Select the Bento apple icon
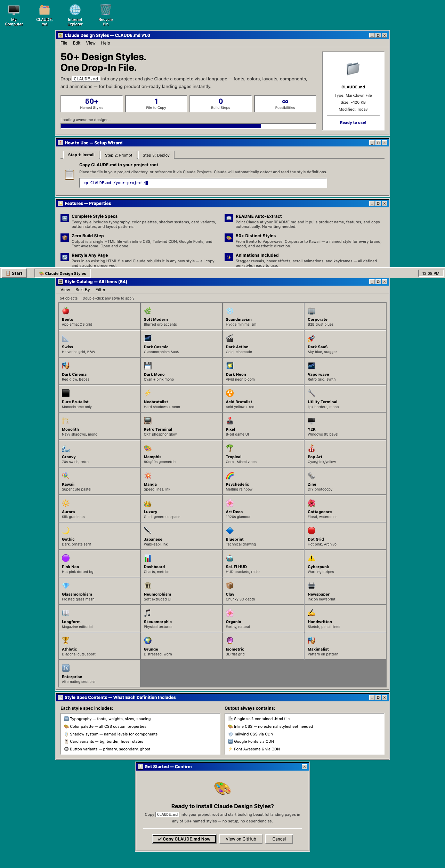The image size is (445, 868). click(66, 311)
